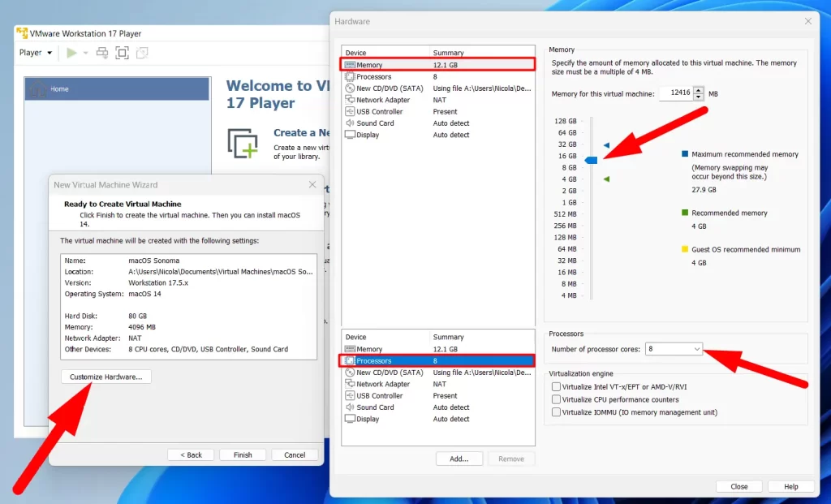This screenshot has width=831, height=504.
Task: Click Display monitor icon in upper list
Action: pyautogui.click(x=350, y=135)
